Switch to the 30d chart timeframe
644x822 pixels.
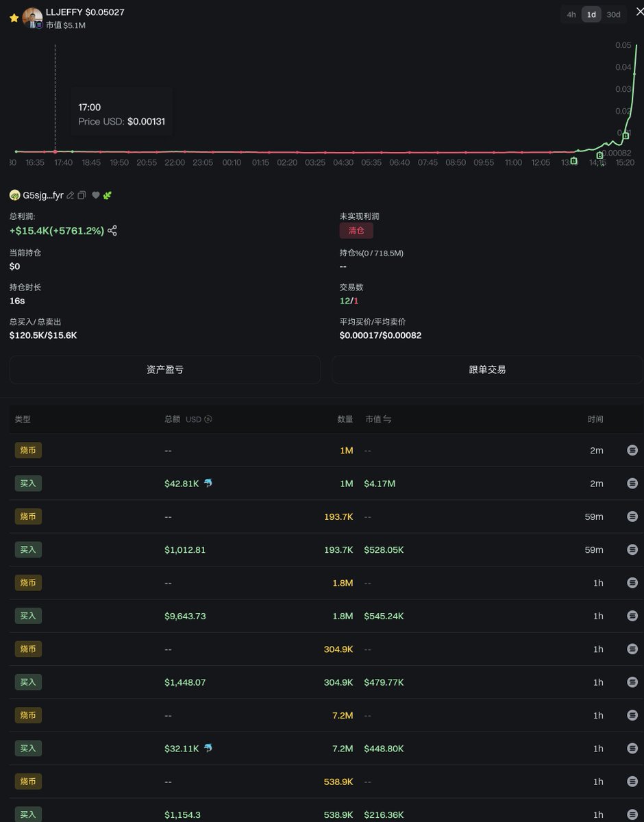point(613,14)
